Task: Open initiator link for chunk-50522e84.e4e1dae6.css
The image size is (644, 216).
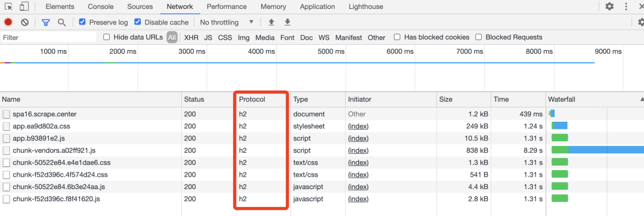Action: pos(358,163)
